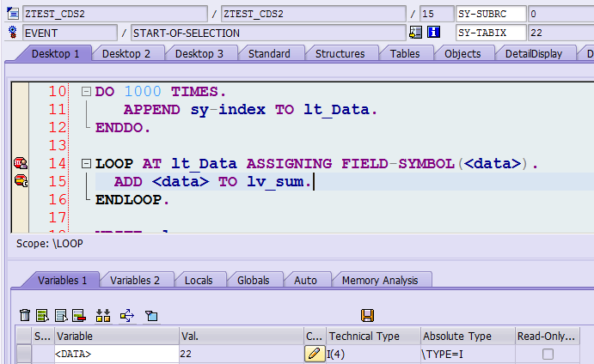Click the SY-TABIX label field
Viewport: 594px width, 364px height.
(x=491, y=33)
